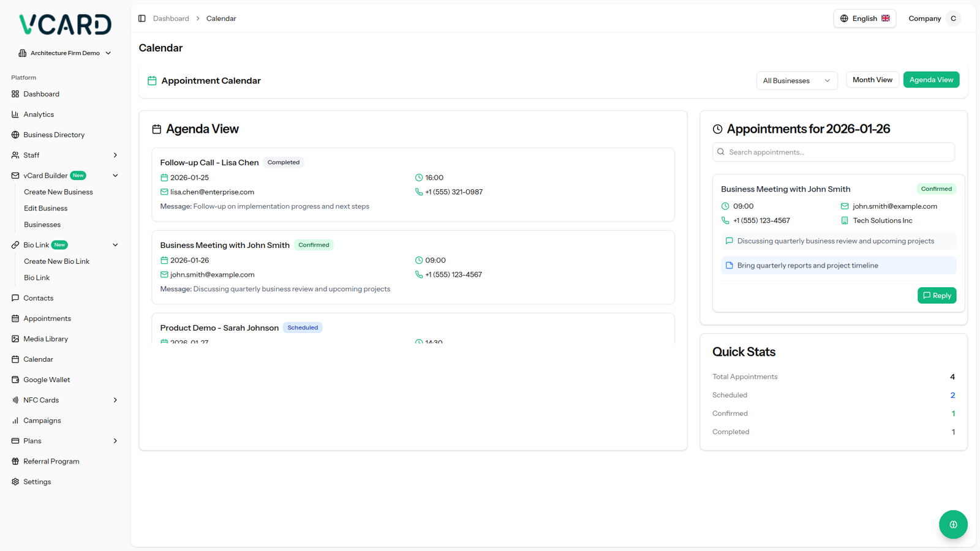The width and height of the screenshot is (980, 551).
Task: Click the Dashboard breadcrumb link
Action: (171, 18)
